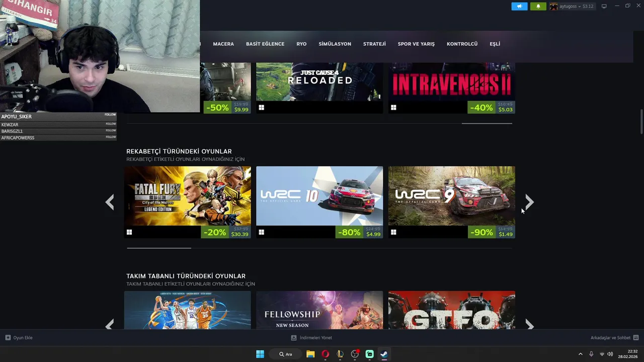Show hidden system tray icons
Image resolution: width=644 pixels, height=362 pixels.
[x=580, y=354]
